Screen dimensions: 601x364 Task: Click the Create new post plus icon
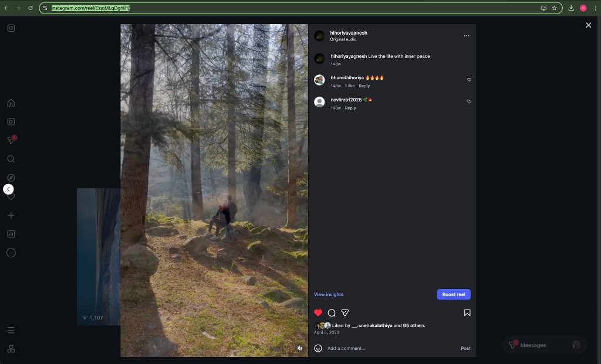[x=11, y=215]
